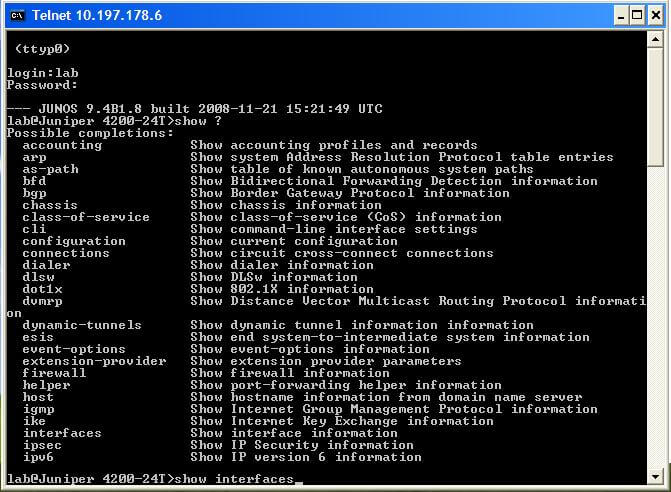Image resolution: width=671 pixels, height=492 pixels.
Task: Click the "login:lab" line
Action: click(x=42, y=73)
